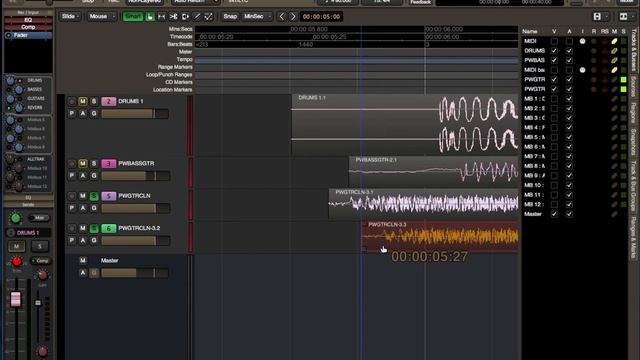
Task: Check MB 12 visible checkbox
Action: [554, 204]
